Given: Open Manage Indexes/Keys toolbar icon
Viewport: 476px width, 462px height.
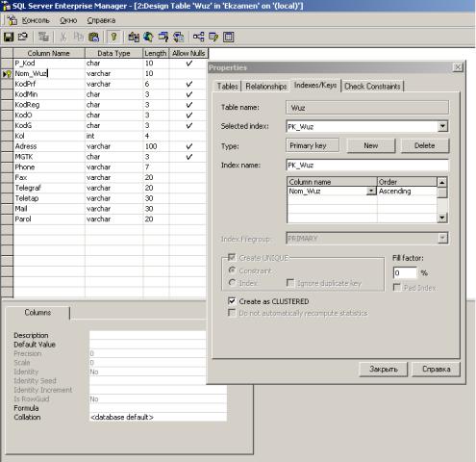Looking at the screenshot, I should (213, 37).
